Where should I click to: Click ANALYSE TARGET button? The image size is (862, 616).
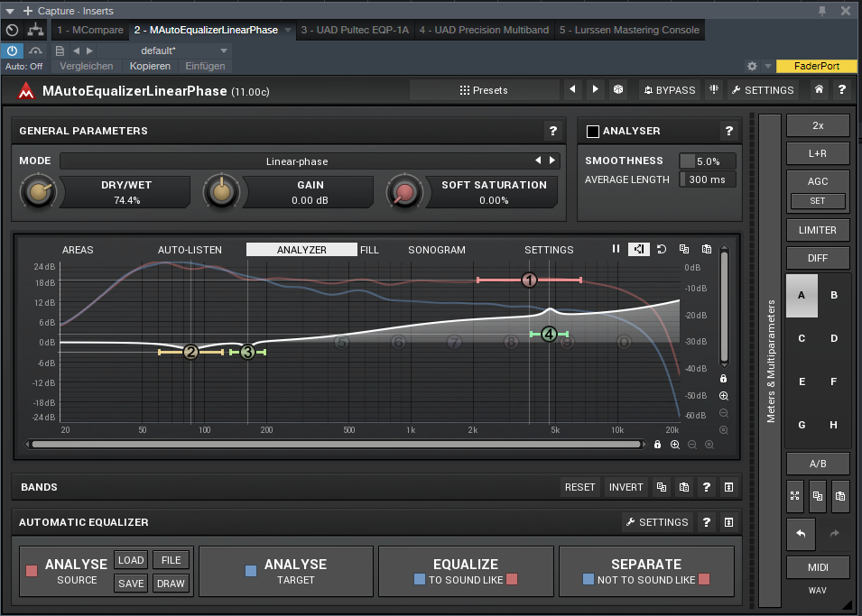tap(286, 571)
